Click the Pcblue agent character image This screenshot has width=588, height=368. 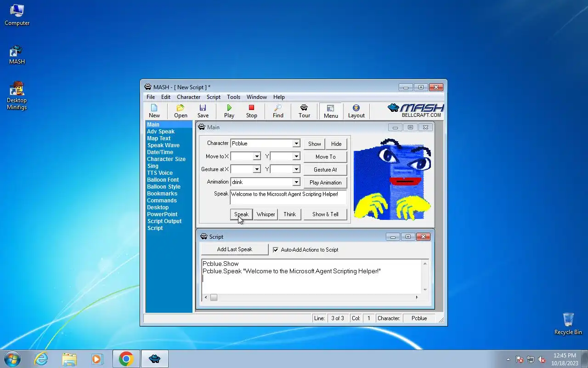click(392, 179)
